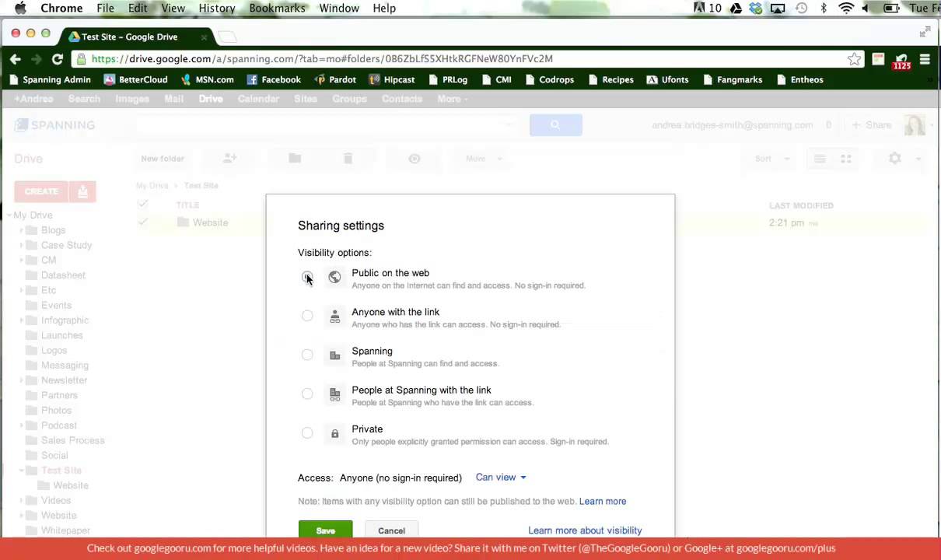Image resolution: width=941 pixels, height=560 pixels.
Task: Open the Entheos bookmarks folder
Action: coord(799,79)
